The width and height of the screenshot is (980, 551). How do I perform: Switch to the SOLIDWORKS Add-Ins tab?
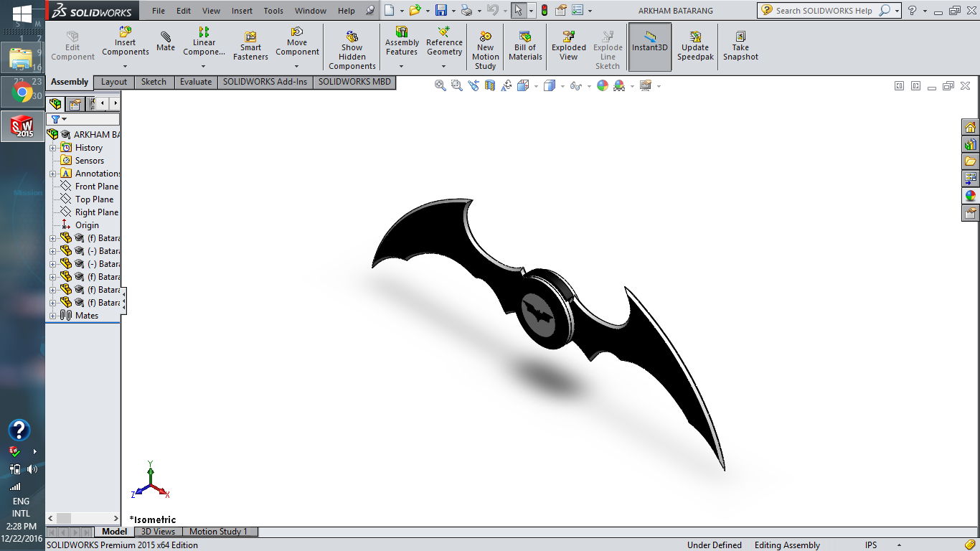pyautogui.click(x=265, y=82)
